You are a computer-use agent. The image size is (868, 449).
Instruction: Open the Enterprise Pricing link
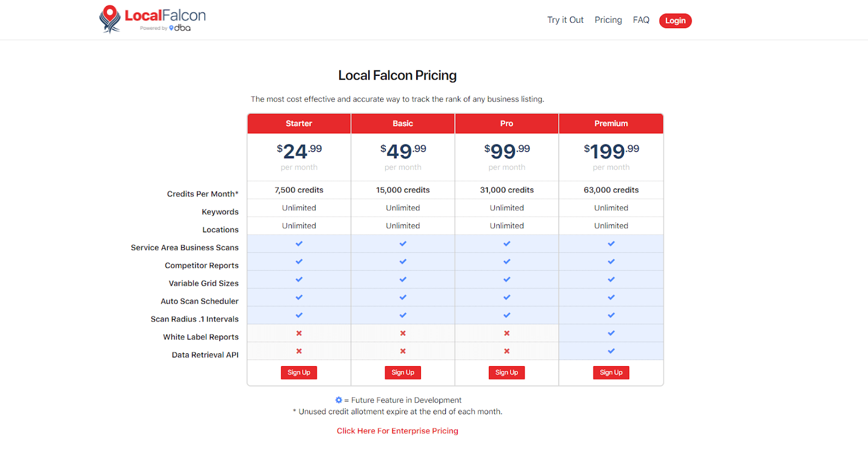(x=397, y=431)
